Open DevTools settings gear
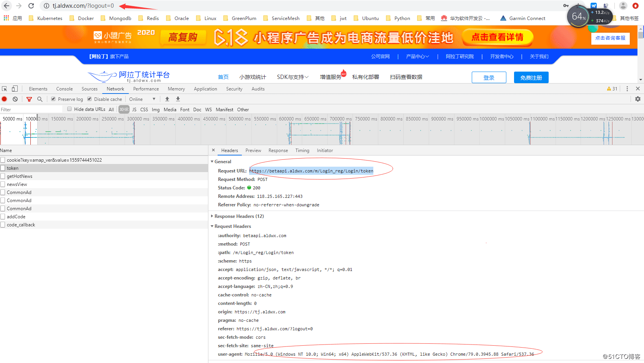Image resolution: width=644 pixels, height=363 pixels. click(x=638, y=99)
